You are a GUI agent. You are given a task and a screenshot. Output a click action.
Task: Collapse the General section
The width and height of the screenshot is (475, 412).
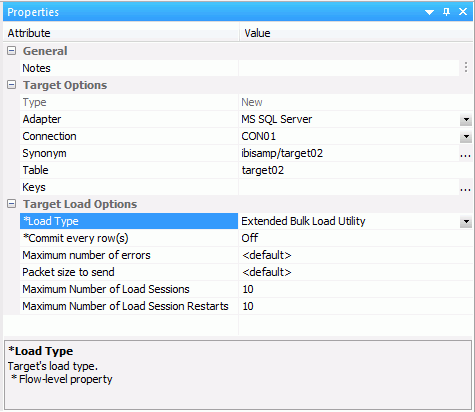11,51
